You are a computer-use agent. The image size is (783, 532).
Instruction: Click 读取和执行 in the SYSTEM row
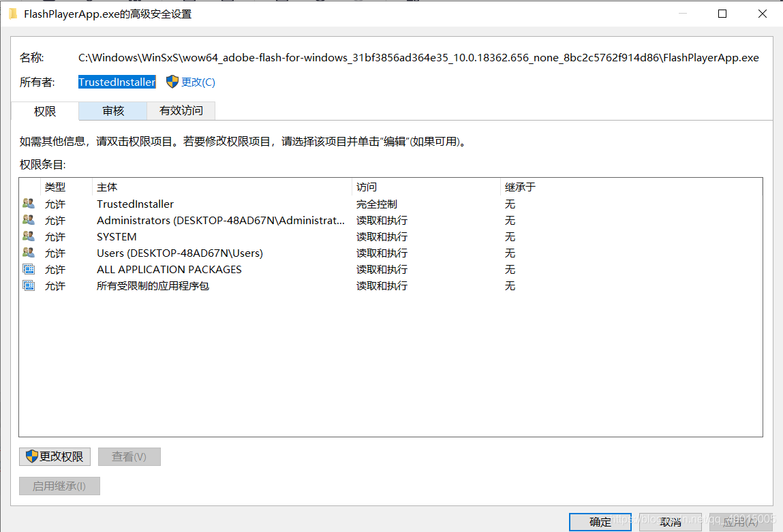pyautogui.click(x=382, y=237)
